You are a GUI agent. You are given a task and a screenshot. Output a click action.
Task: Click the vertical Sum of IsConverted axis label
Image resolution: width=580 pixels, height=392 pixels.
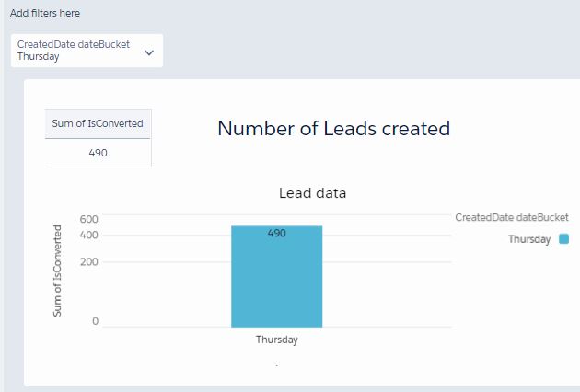[x=57, y=273]
